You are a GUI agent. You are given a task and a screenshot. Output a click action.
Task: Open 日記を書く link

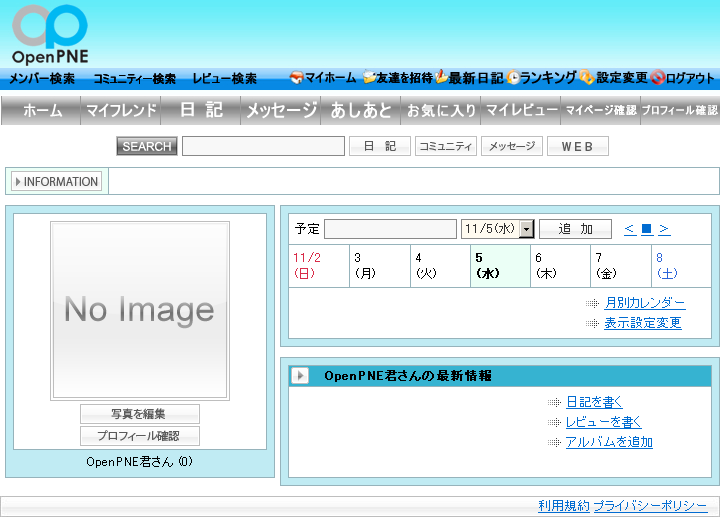594,402
